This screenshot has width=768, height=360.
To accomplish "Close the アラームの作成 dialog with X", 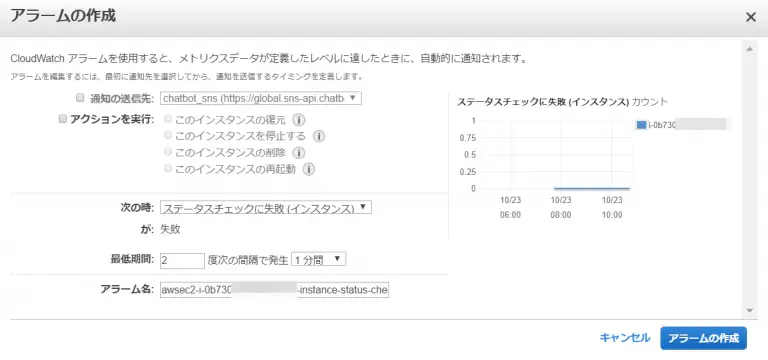I will (x=750, y=17).
